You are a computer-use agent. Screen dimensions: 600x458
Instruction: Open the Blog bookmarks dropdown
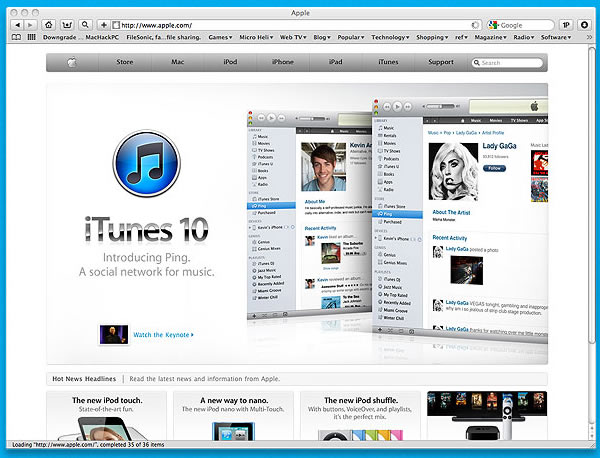(322, 37)
